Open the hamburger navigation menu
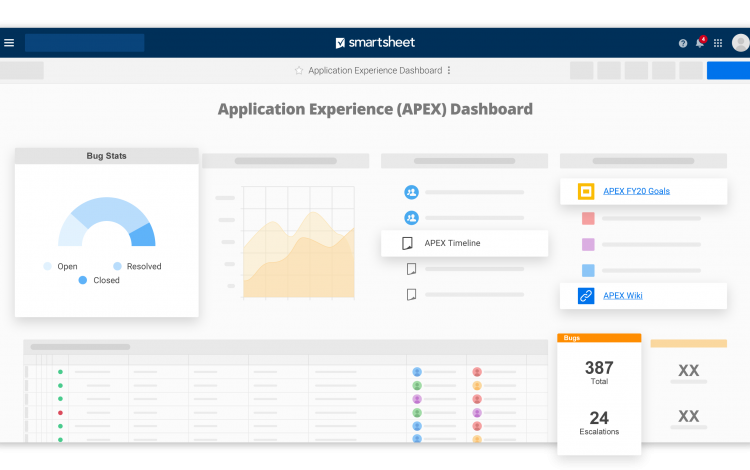Image resolution: width=750 pixels, height=470 pixels. click(9, 43)
